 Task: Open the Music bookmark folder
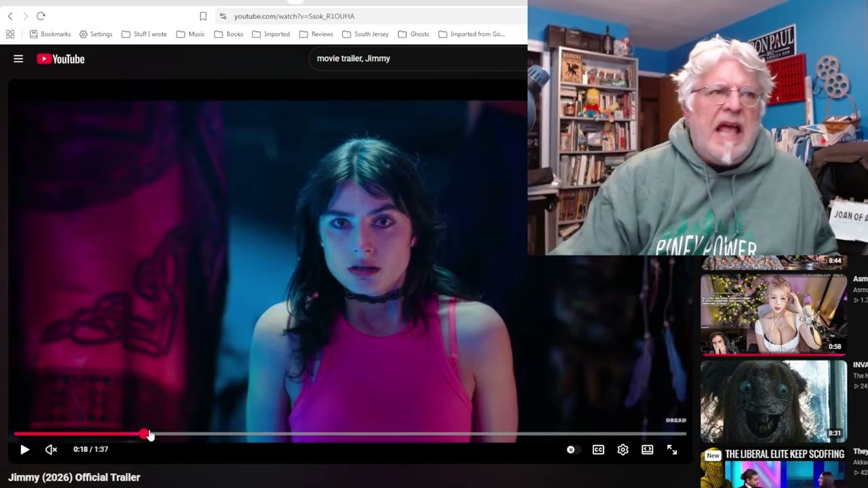pyautogui.click(x=191, y=34)
